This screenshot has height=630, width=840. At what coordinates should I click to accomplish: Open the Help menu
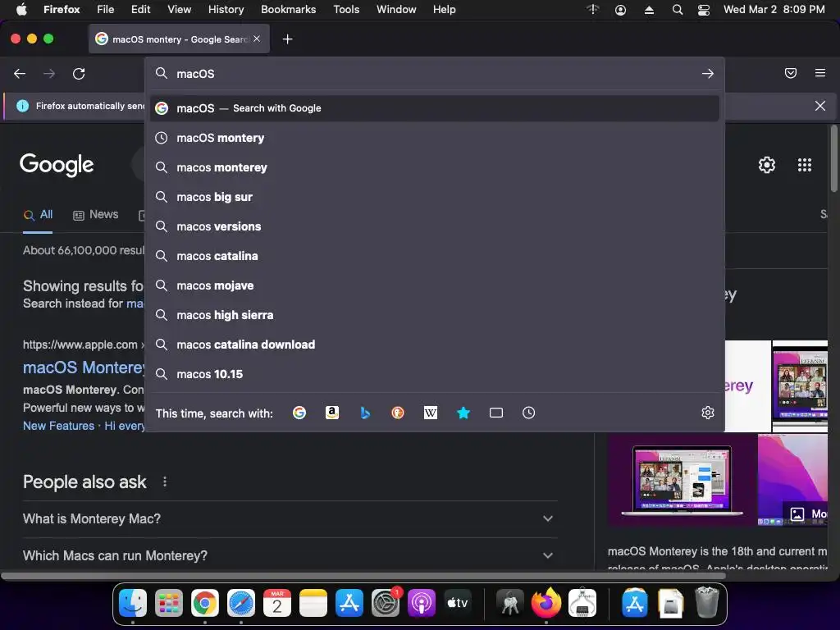click(x=444, y=9)
